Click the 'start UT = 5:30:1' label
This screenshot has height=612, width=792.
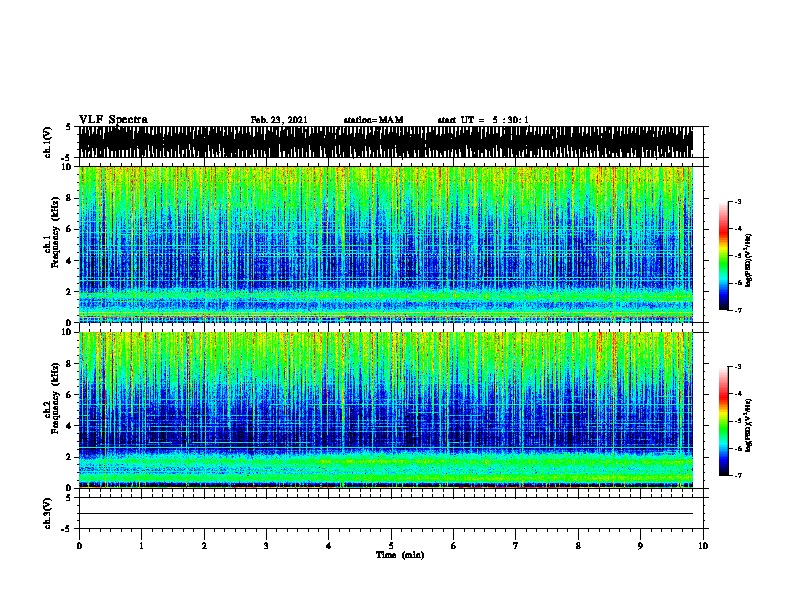[x=483, y=120]
